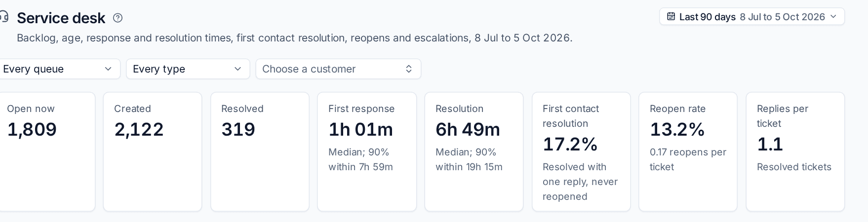The width and height of the screenshot is (868, 222).
Task: Open the Choose a customer combo box
Action: point(338,69)
